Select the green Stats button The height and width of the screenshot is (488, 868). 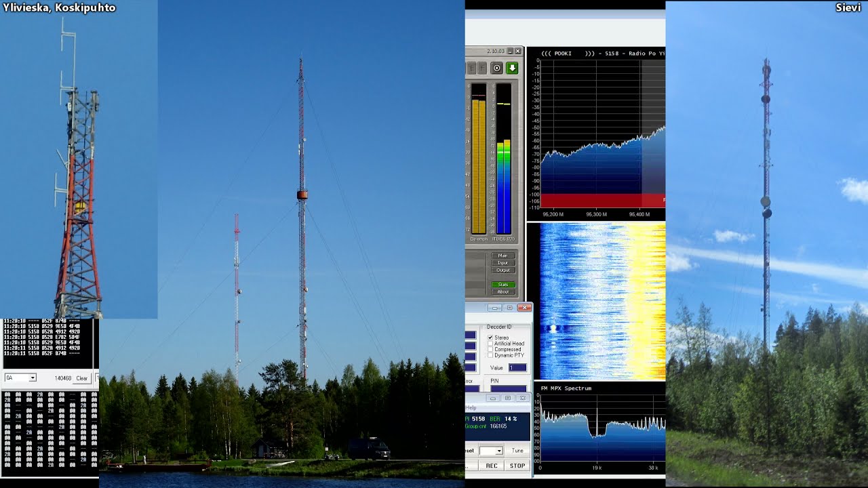(502, 285)
